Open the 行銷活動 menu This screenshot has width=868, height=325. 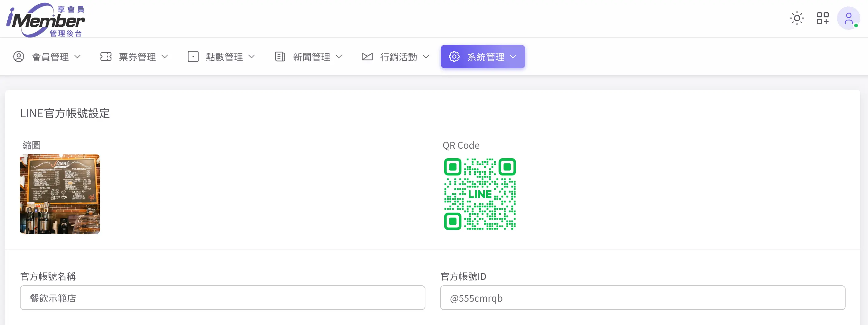(x=398, y=57)
